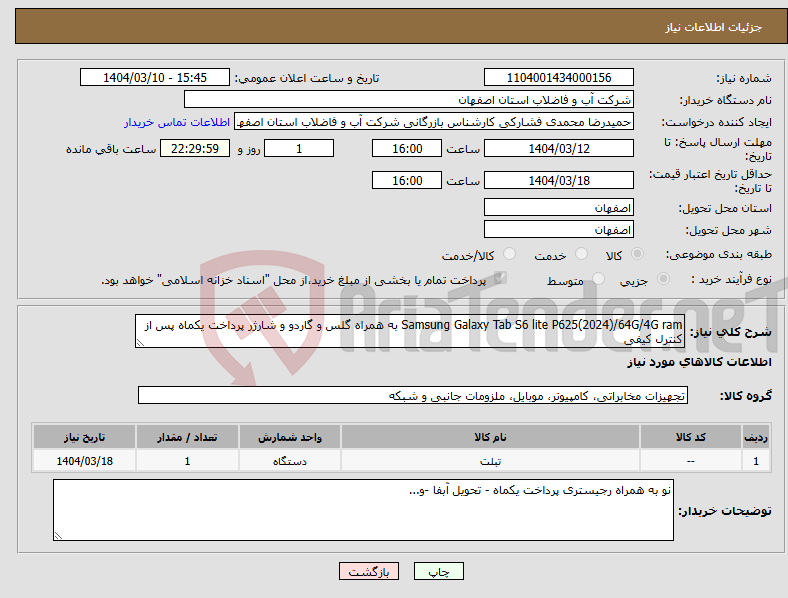Select the کالا/خدمت radio button

pyautogui.click(x=510, y=254)
